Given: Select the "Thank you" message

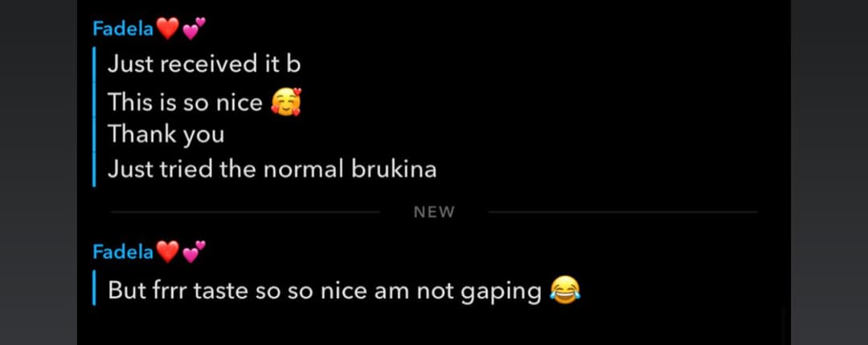Looking at the screenshot, I should [x=166, y=135].
